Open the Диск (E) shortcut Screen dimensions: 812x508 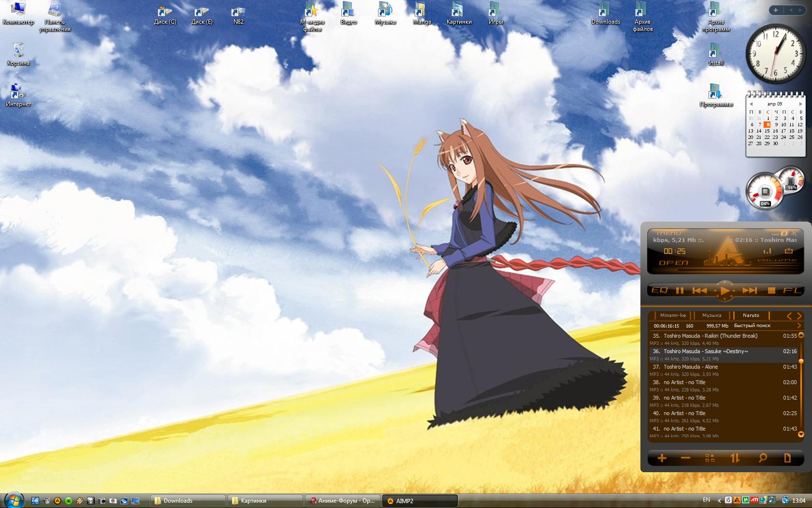202,15
